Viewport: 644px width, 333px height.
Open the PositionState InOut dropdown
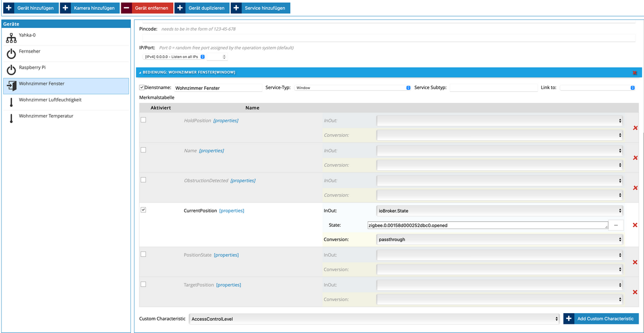click(x=500, y=255)
